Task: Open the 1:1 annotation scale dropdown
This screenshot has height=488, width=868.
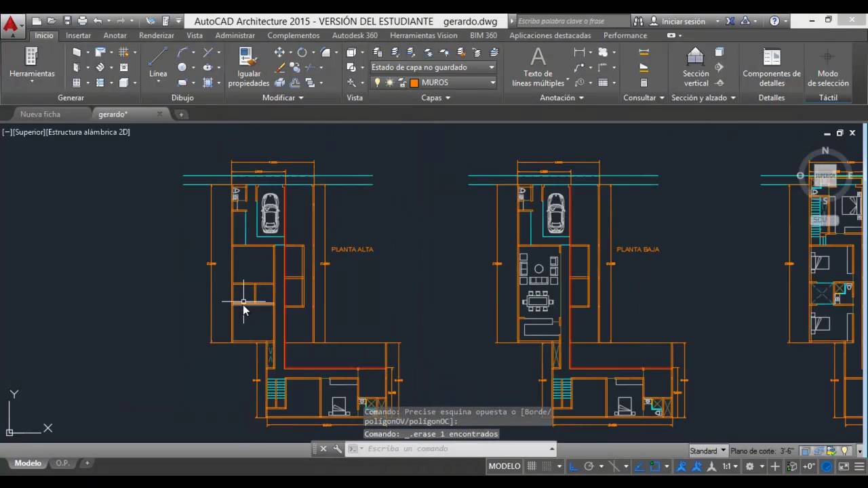Action: pyautogui.click(x=730, y=466)
